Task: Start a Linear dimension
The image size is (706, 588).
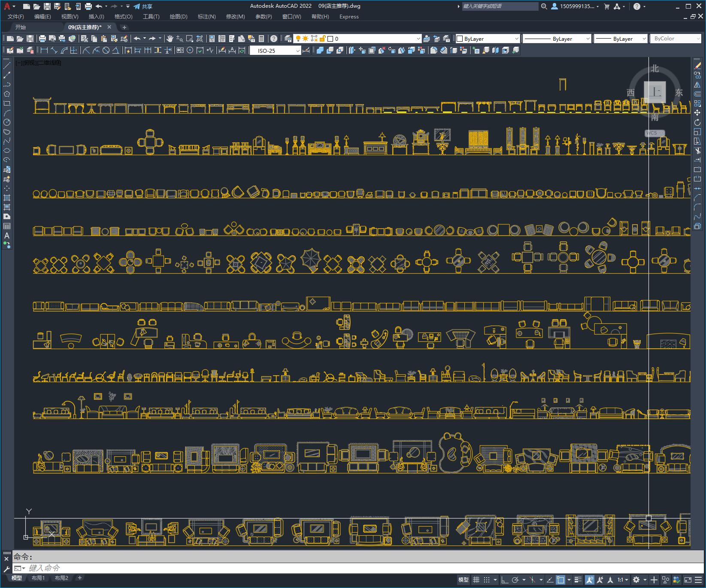Action: coord(44,50)
